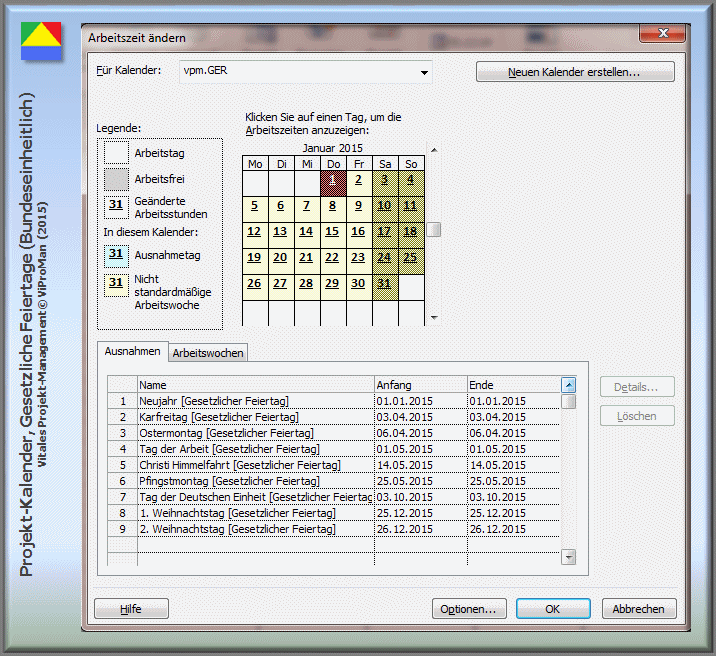This screenshot has height=656, width=716.
Task: Click exceptions table scroll down arrow
Action: pyautogui.click(x=568, y=557)
